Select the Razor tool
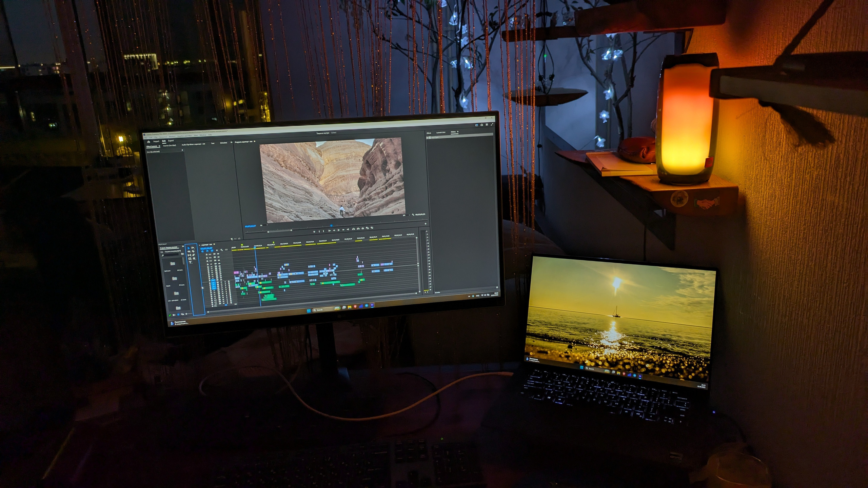 pos(193,251)
